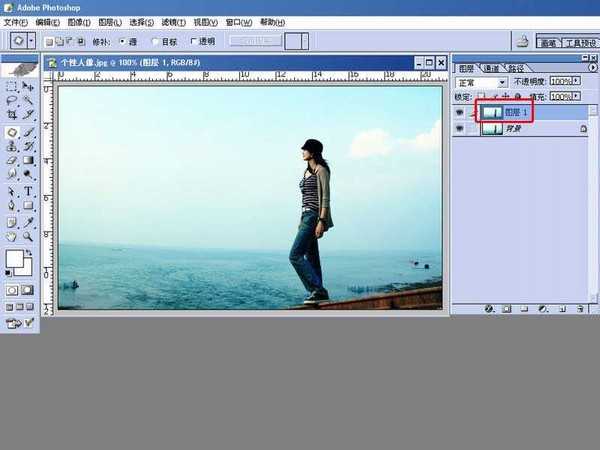Select the Crop tool

12,114
